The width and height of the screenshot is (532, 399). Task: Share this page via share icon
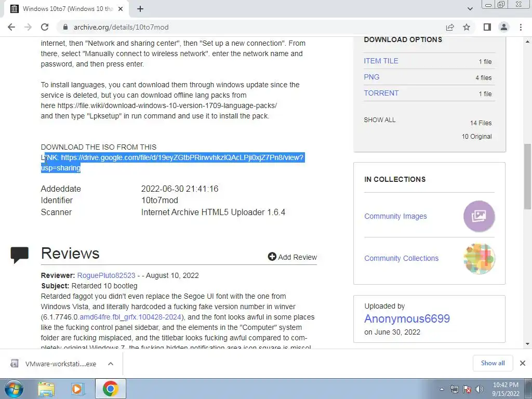tap(450, 27)
